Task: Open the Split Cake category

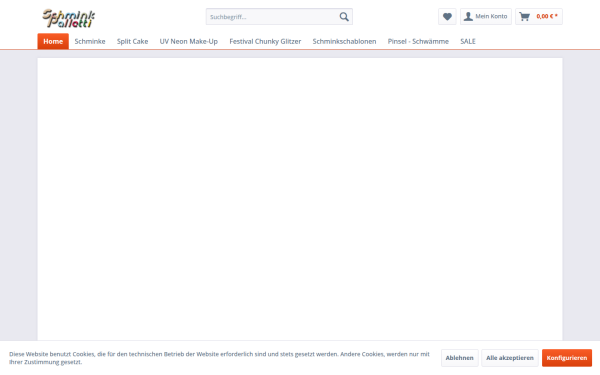Action: point(132,41)
